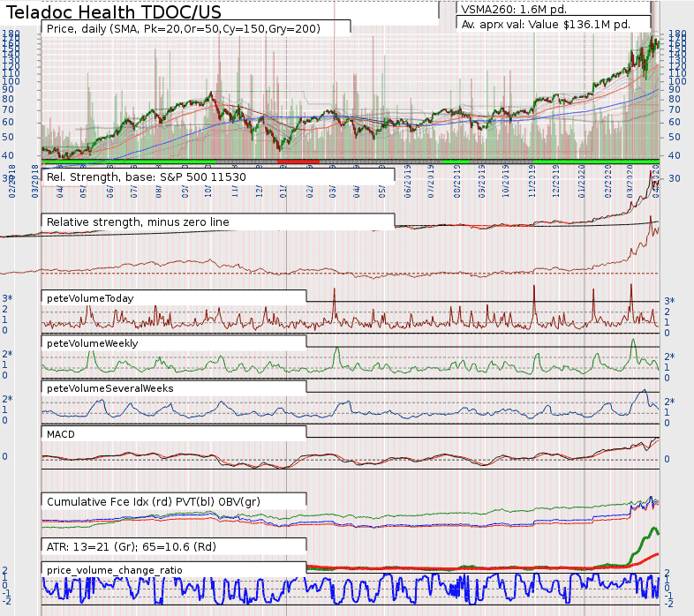Click the Rel. Strength base S&P 500 label

[x=146, y=177]
